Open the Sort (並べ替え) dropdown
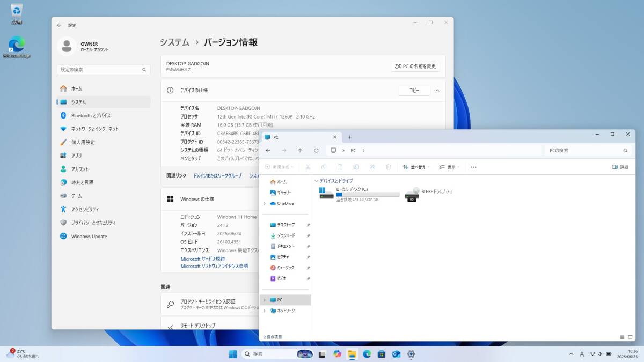This screenshot has height=362, width=644. 418,167
